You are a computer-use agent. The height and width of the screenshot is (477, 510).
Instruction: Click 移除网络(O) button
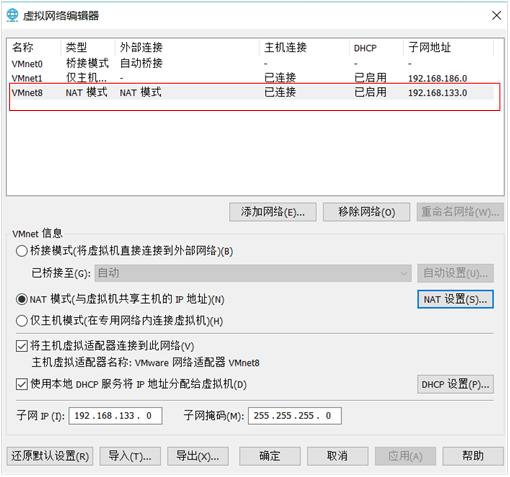(x=366, y=212)
